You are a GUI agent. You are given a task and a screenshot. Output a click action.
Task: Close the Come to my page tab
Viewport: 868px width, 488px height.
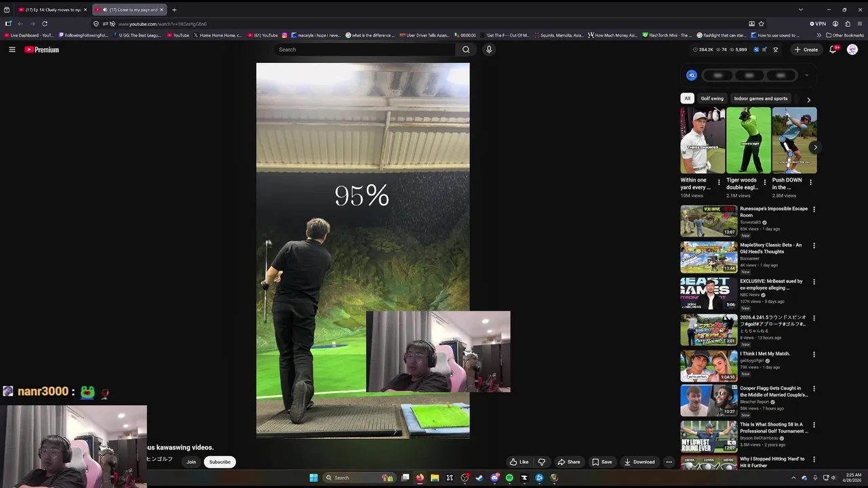pyautogui.click(x=161, y=9)
